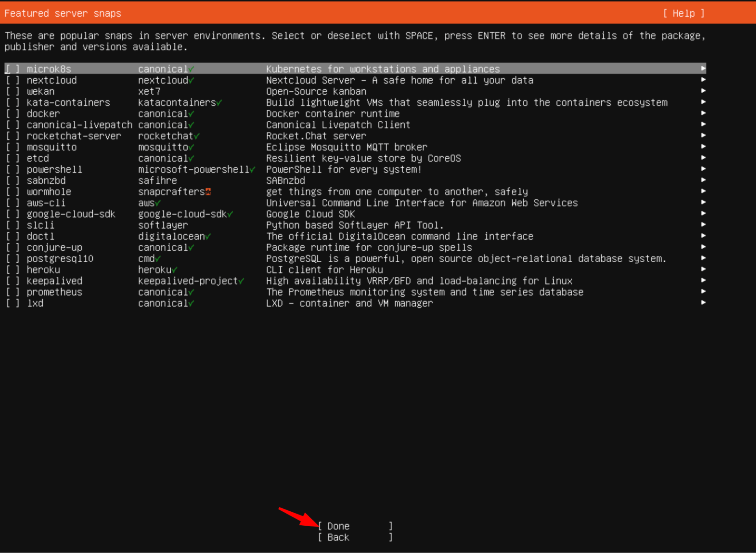Select the rocketchat-server checkbox
The image size is (756, 553).
pos(12,136)
